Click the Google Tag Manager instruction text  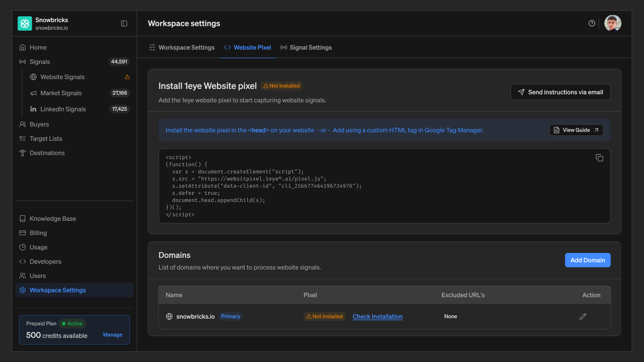(x=408, y=130)
